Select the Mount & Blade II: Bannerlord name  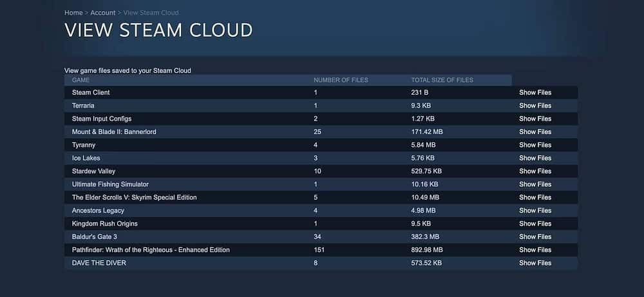(x=114, y=132)
